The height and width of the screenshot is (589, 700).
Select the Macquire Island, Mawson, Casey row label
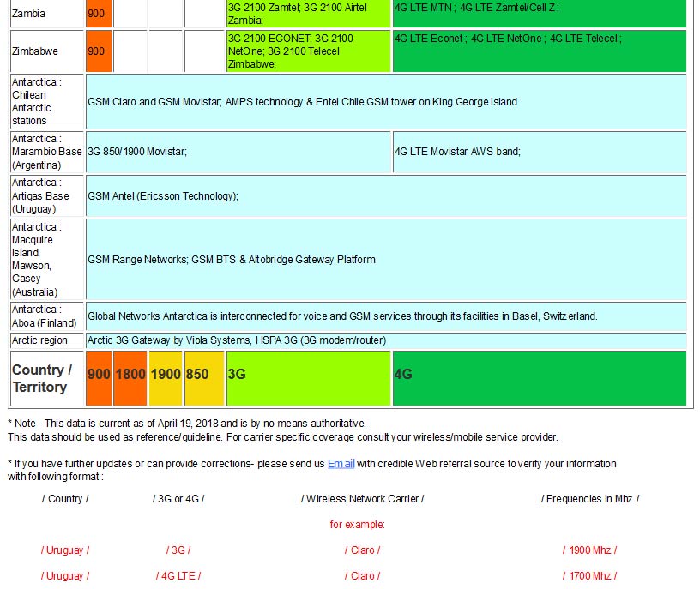tap(47, 260)
